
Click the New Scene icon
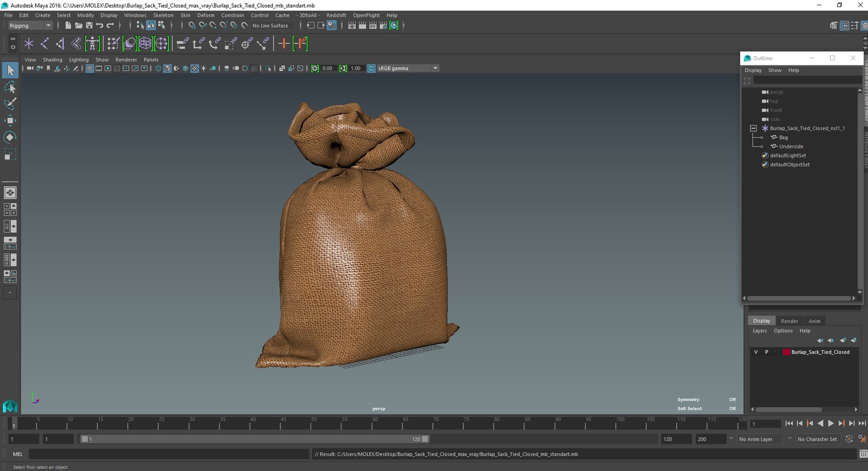point(68,25)
